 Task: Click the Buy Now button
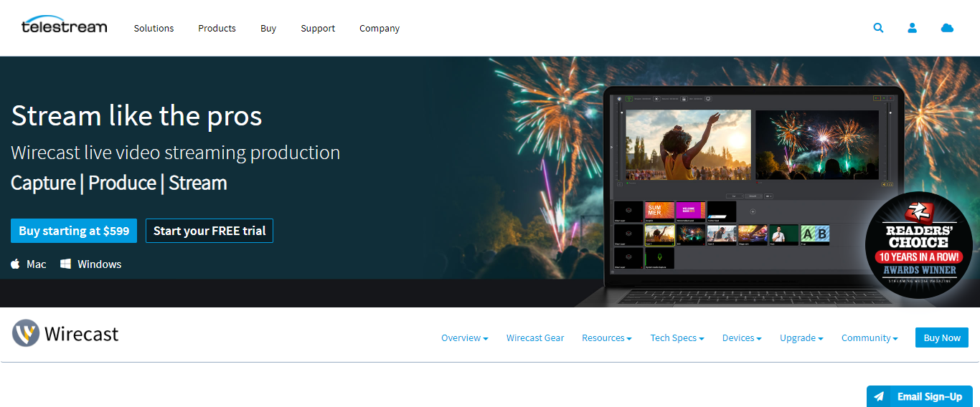point(942,337)
